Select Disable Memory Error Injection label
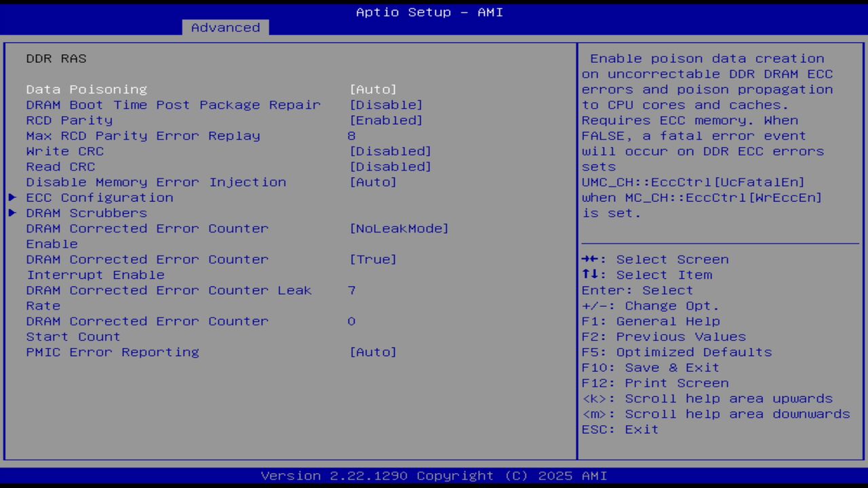Viewport: 868px width, 488px height. (x=156, y=182)
